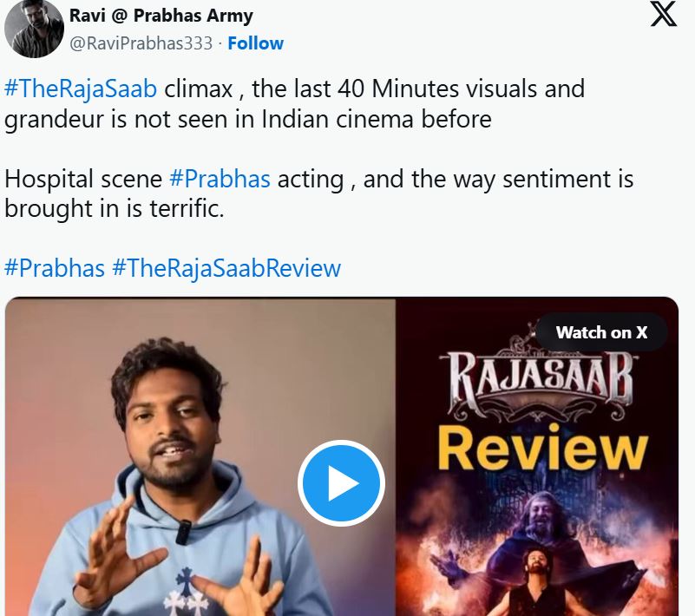This screenshot has width=695, height=616.
Task: Open #Prabhas hashtag in Hospital scene sentence
Action: pyautogui.click(x=220, y=179)
